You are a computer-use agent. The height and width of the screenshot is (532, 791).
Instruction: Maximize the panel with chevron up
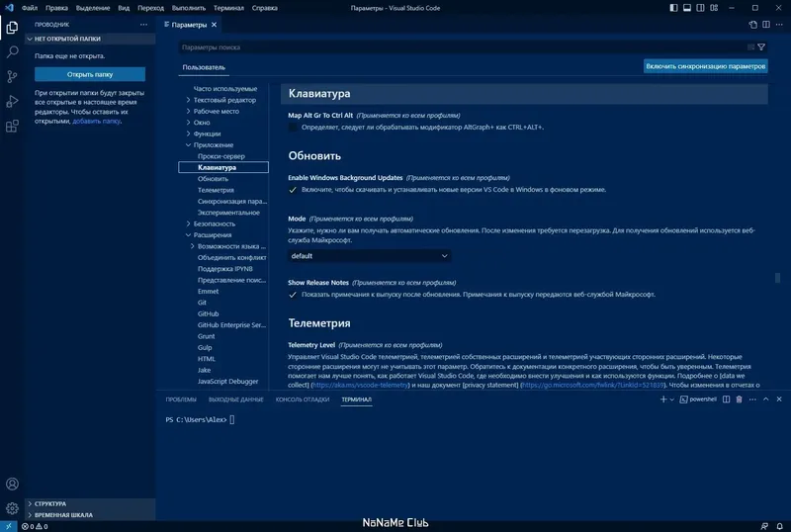point(765,399)
